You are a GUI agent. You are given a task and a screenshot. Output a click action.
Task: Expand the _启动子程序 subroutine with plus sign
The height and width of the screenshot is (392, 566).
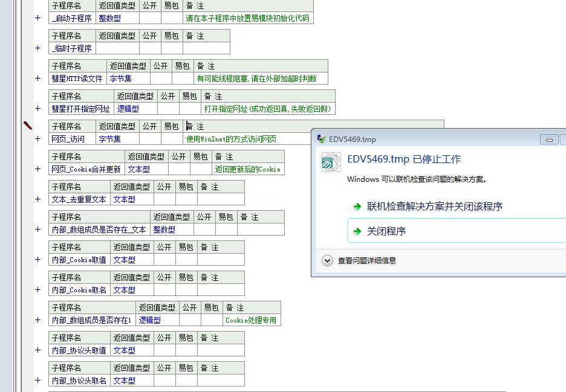[x=38, y=18]
